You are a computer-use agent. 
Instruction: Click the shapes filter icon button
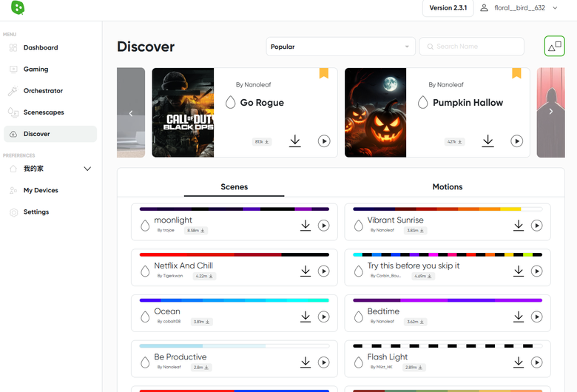click(554, 46)
